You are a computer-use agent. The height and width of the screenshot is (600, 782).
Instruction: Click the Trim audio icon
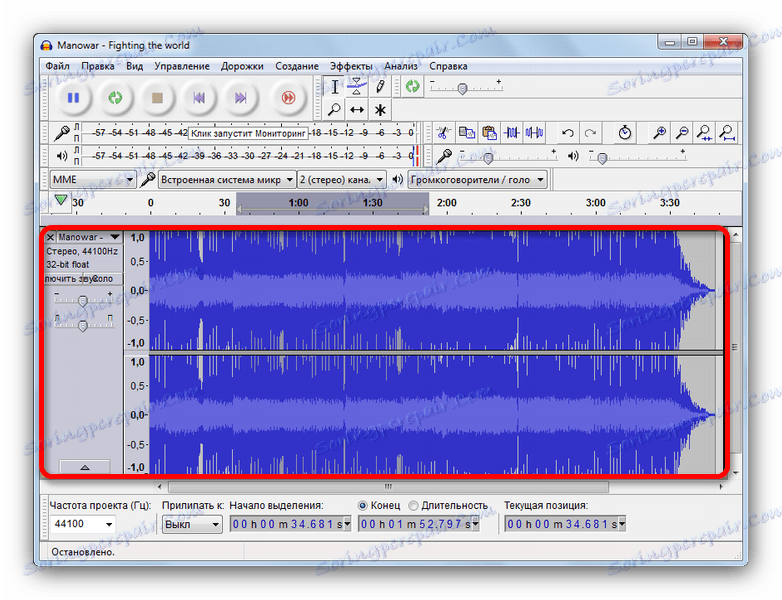click(512, 133)
